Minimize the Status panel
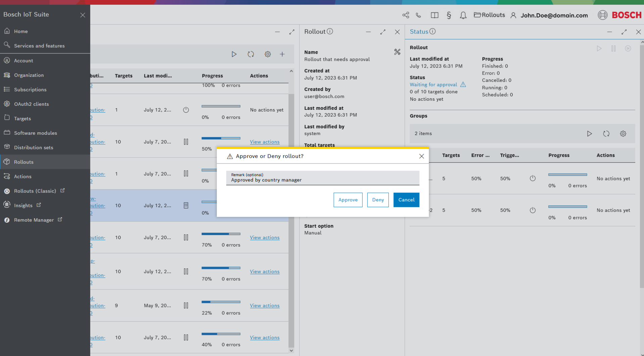644x356 pixels. (x=609, y=32)
